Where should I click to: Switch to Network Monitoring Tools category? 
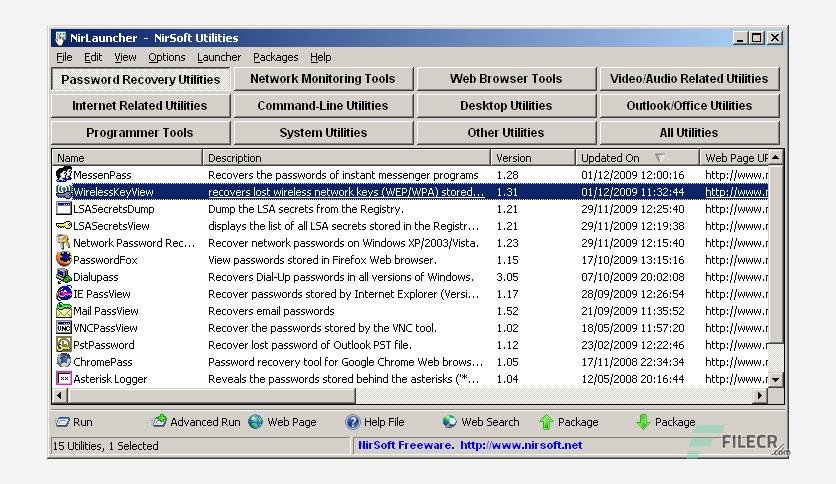323,79
